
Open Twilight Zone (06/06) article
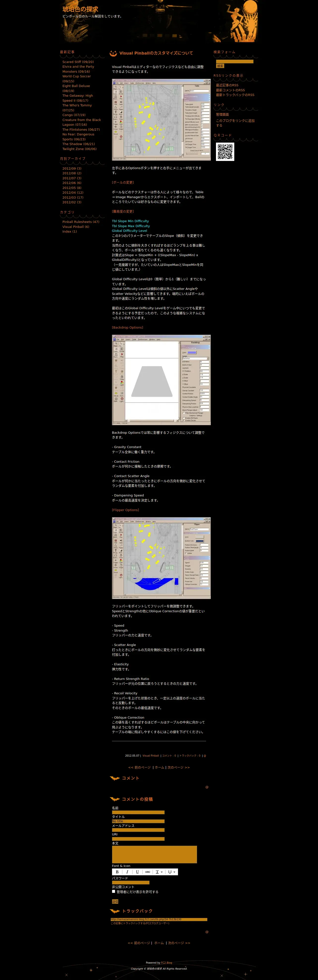coord(79,149)
